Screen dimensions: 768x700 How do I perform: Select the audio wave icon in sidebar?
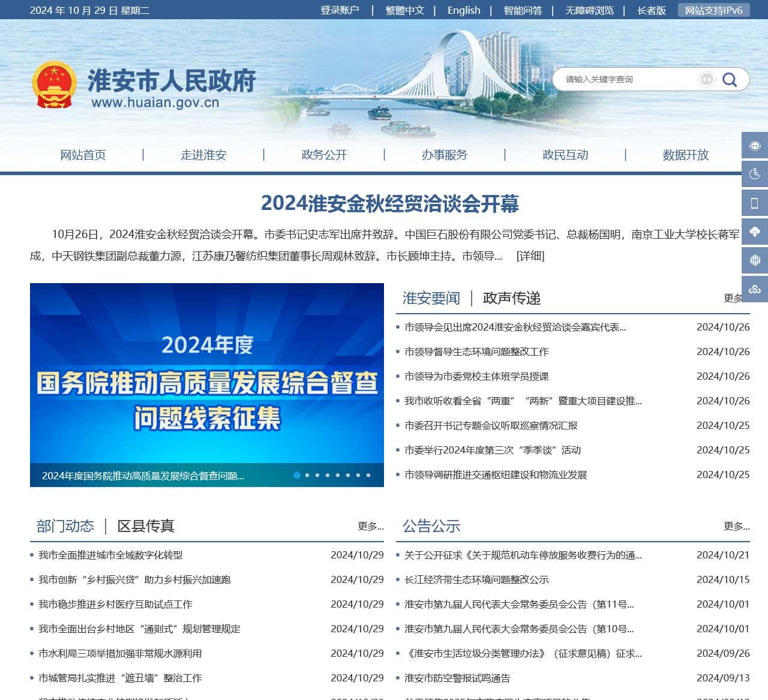(x=754, y=261)
